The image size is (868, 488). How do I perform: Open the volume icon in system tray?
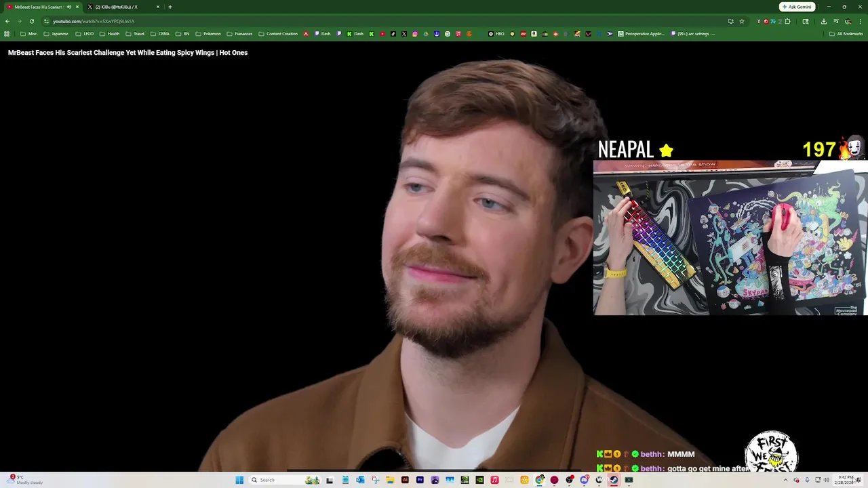pos(826,480)
